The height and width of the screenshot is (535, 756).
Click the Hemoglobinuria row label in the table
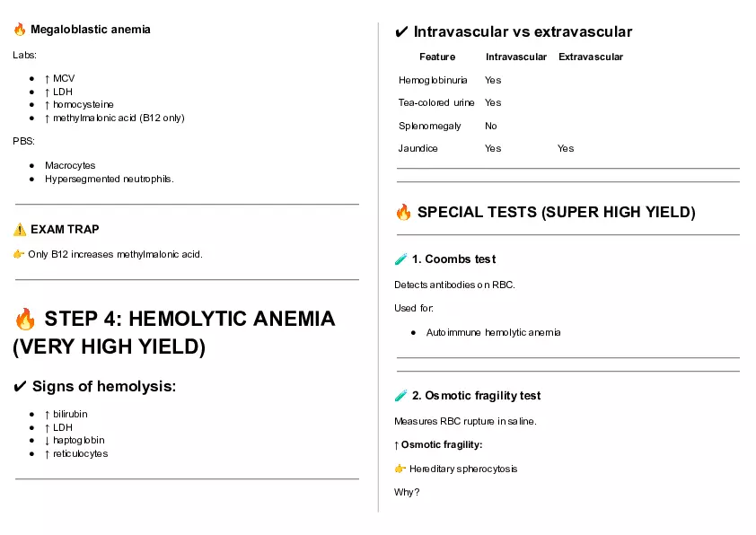[433, 80]
